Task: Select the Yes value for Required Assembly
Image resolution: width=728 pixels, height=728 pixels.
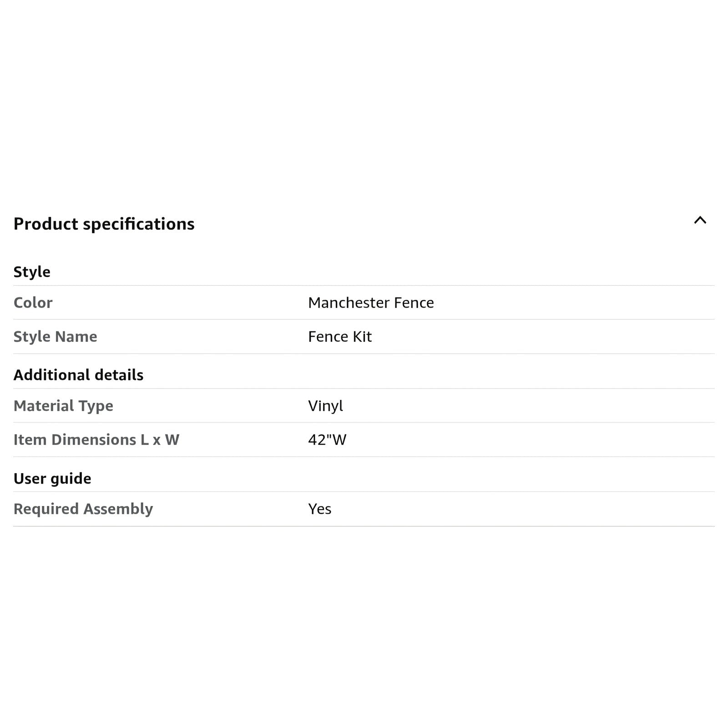Action: (x=319, y=509)
